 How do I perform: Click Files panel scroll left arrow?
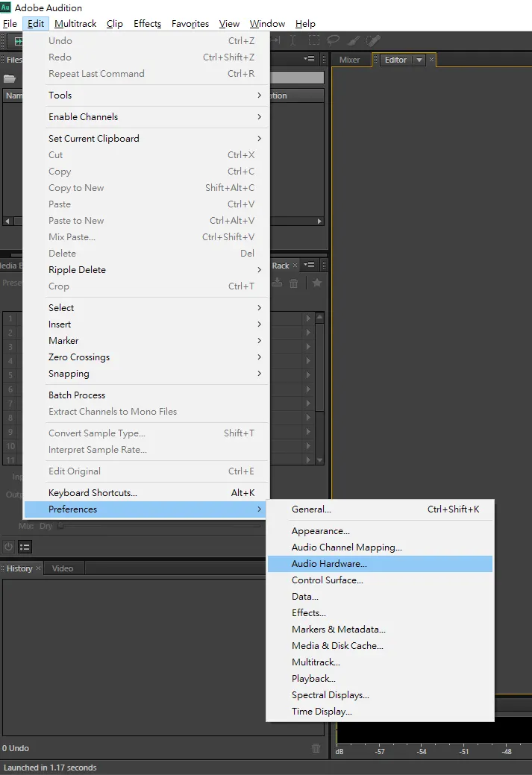click(7, 221)
